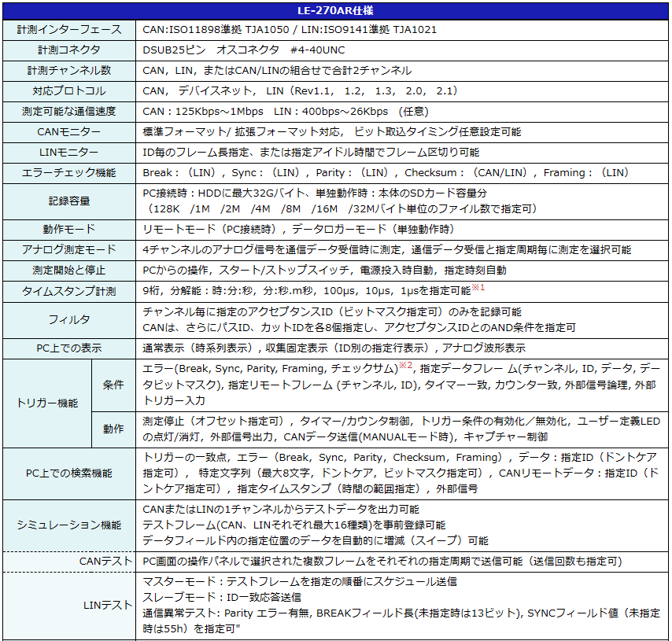Click the CANは、さらにパスID filter line

359,327
